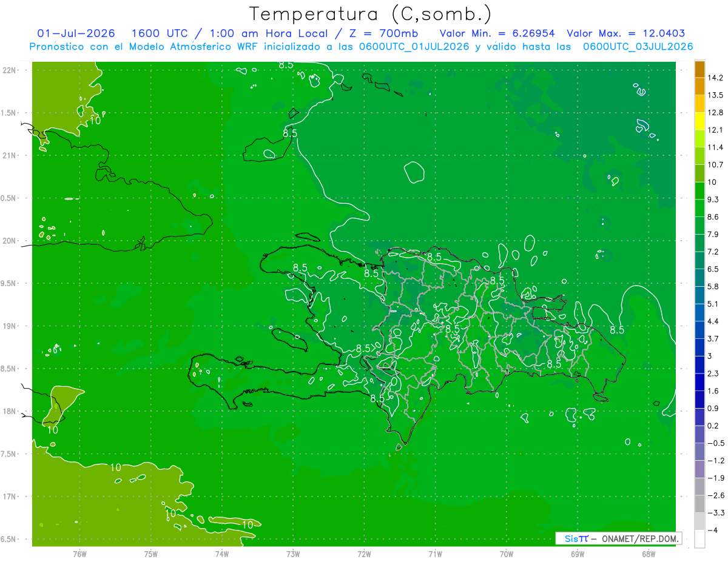Screen dimensions: 728x562
Task: Click latitude axis label "19N"
Action: [x=10, y=326]
